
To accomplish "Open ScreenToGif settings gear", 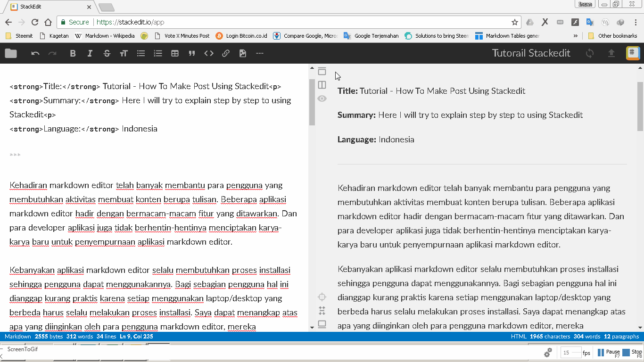I will [548, 353].
